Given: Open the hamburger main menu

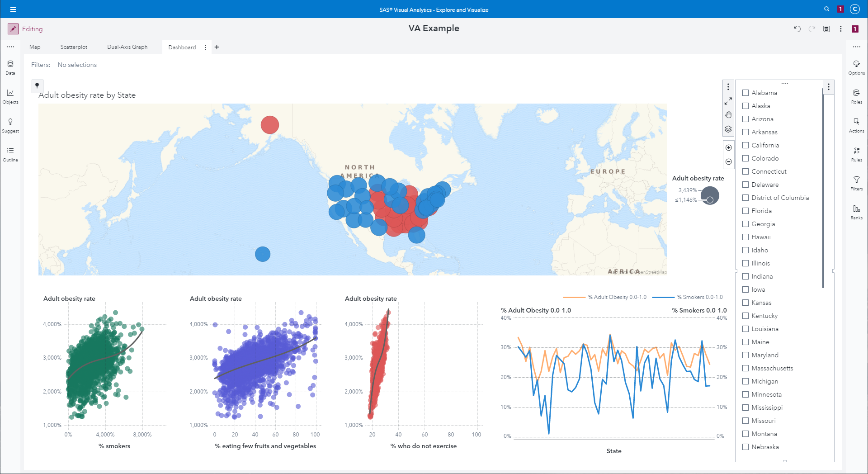Looking at the screenshot, I should click(13, 9).
